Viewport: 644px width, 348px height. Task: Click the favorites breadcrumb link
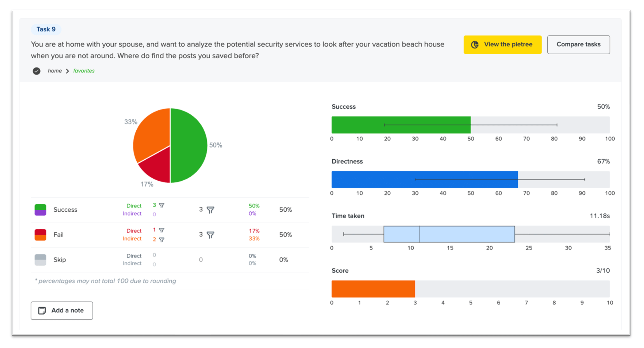tap(84, 71)
